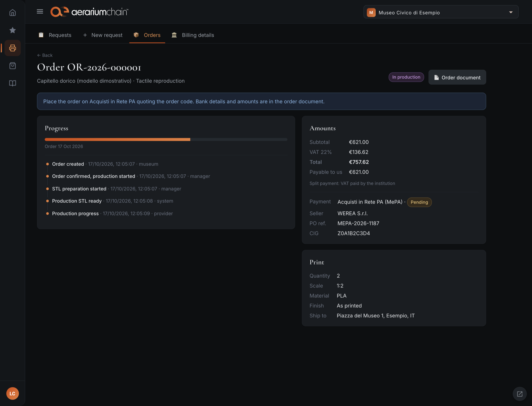Go to the Billing details tab
This screenshot has width=532, height=406.
tap(193, 35)
